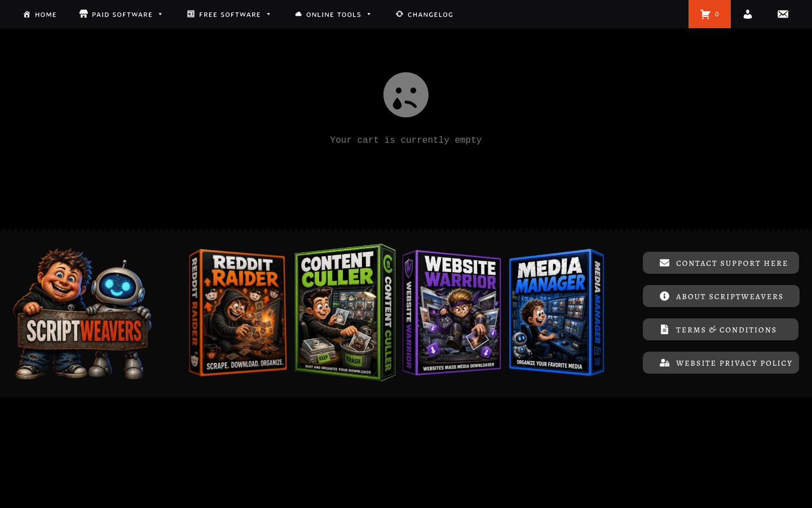812x508 pixels.
Task: Expand the Paid Software dropdown arrow
Action: tap(160, 14)
